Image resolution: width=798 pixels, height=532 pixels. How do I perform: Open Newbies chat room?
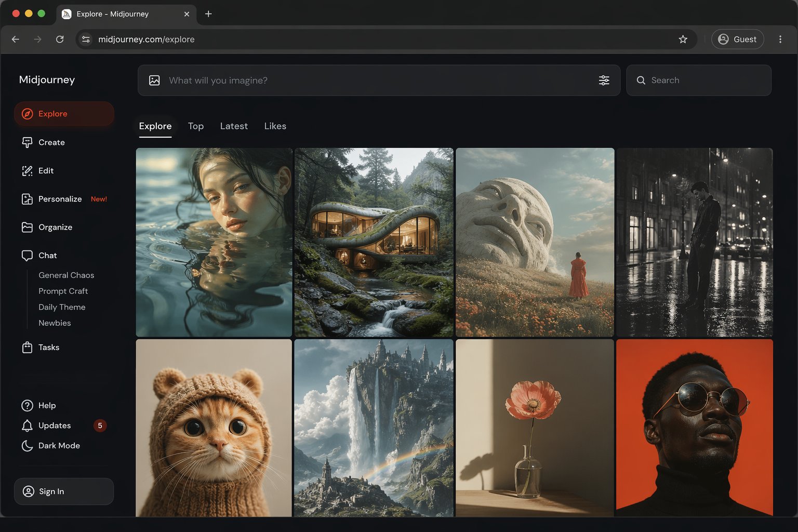55,323
